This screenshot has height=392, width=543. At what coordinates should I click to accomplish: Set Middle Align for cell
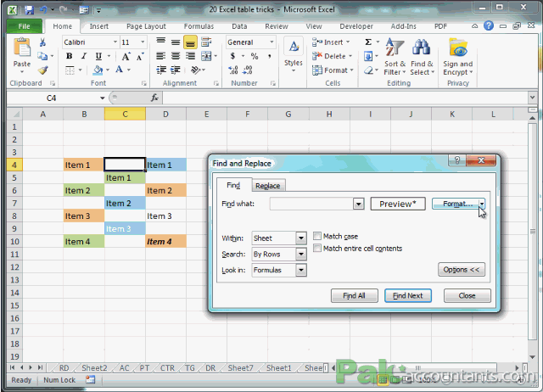pos(176,42)
